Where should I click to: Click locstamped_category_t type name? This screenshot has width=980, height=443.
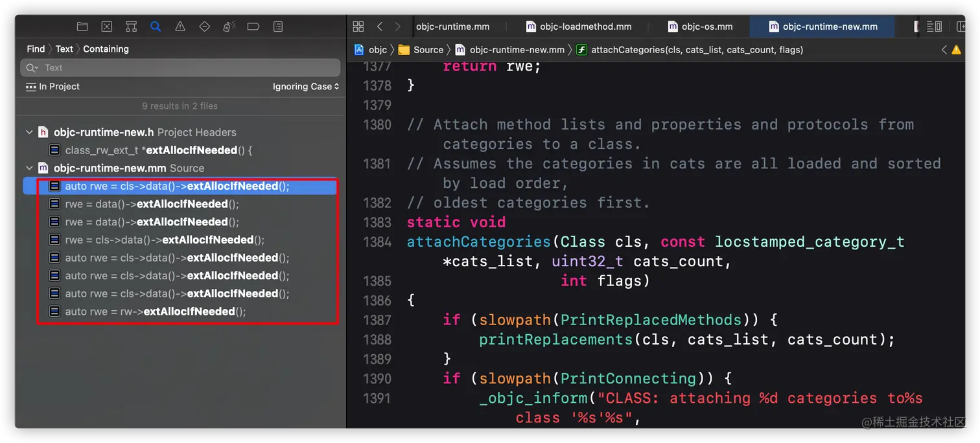810,242
